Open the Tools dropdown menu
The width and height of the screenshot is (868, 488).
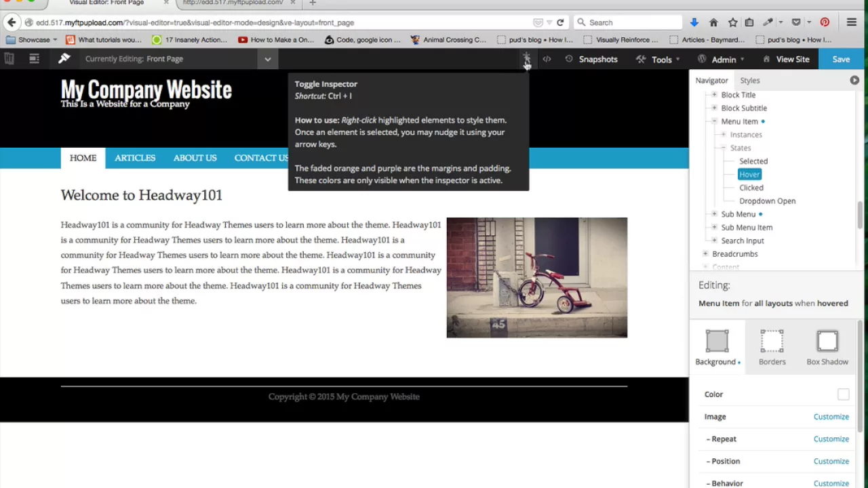(x=658, y=59)
